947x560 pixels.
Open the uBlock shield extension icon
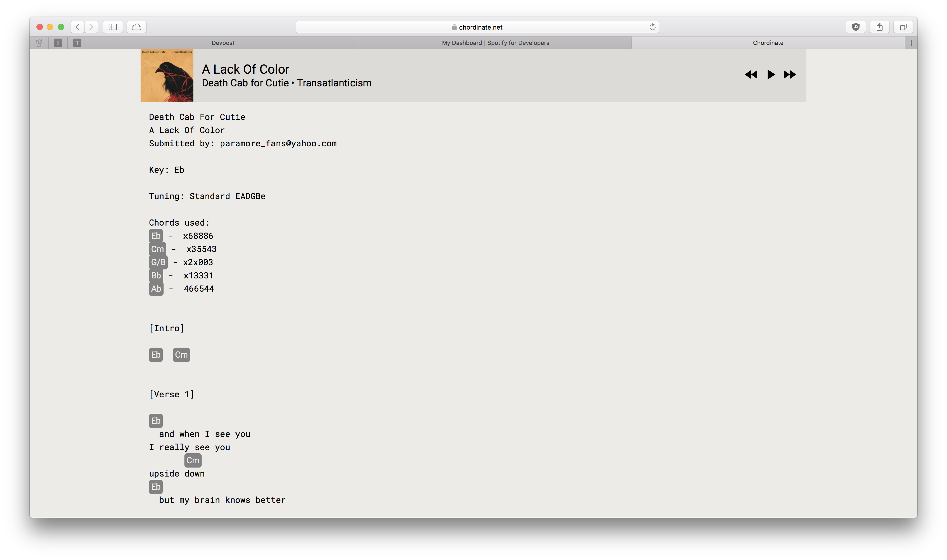[856, 27]
